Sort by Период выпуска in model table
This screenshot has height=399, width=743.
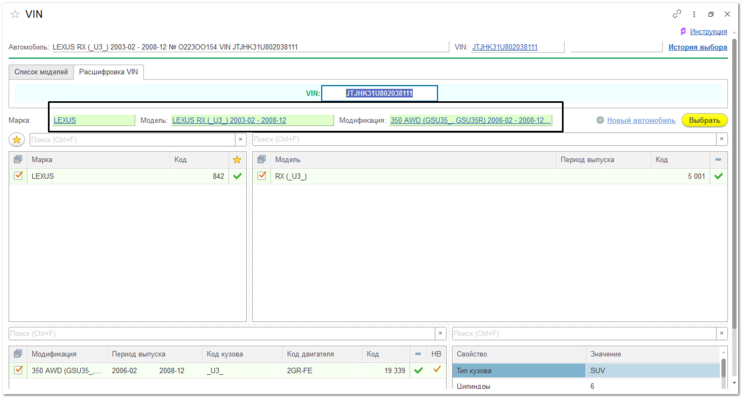pos(603,160)
